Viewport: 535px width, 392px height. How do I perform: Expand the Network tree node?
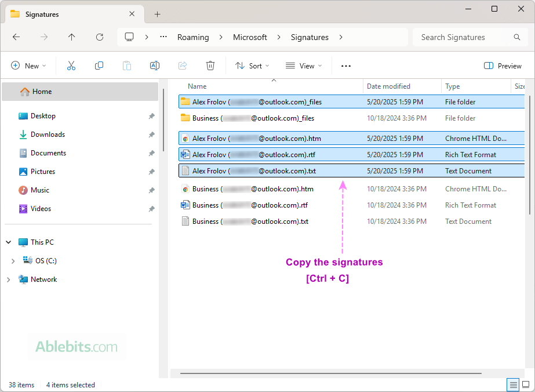coord(9,280)
